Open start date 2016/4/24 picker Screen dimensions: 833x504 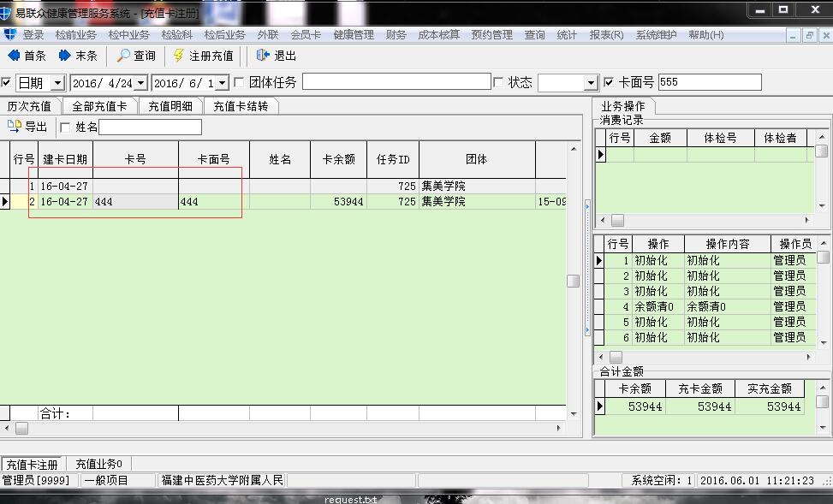[140, 83]
